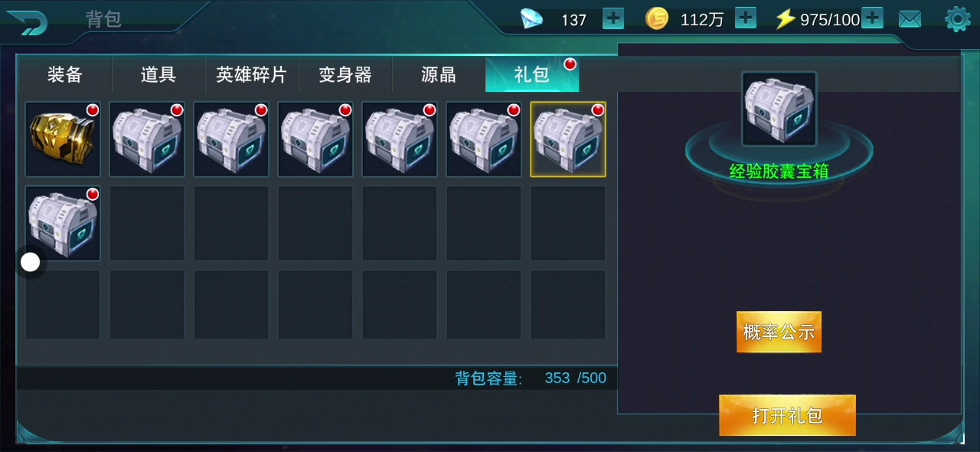
Task: Add gold coins with the plus icon
Action: [746, 18]
